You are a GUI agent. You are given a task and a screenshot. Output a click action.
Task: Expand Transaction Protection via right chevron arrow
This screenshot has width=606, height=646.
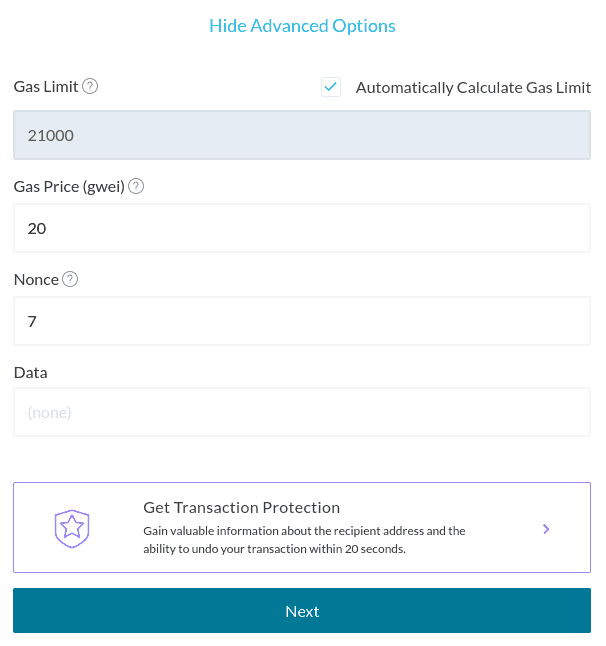[x=546, y=529]
